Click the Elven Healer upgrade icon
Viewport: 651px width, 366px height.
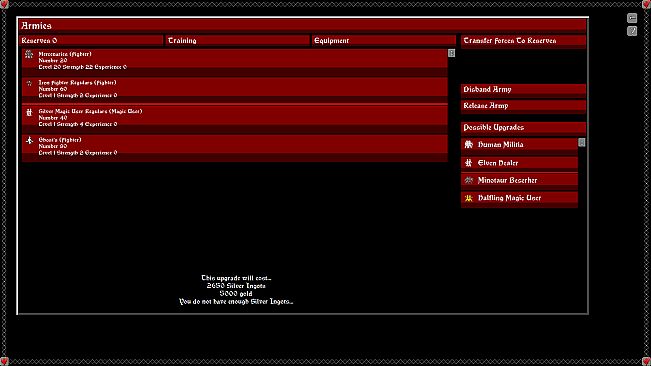[468, 163]
